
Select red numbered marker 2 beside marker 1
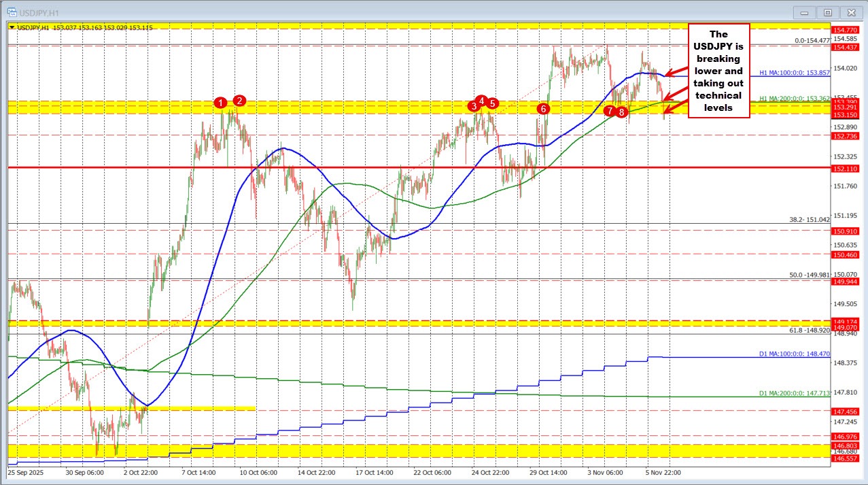pyautogui.click(x=239, y=100)
